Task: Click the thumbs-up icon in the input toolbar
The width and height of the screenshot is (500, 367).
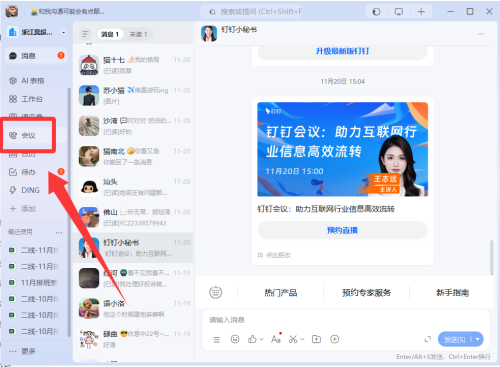Action: (252, 339)
